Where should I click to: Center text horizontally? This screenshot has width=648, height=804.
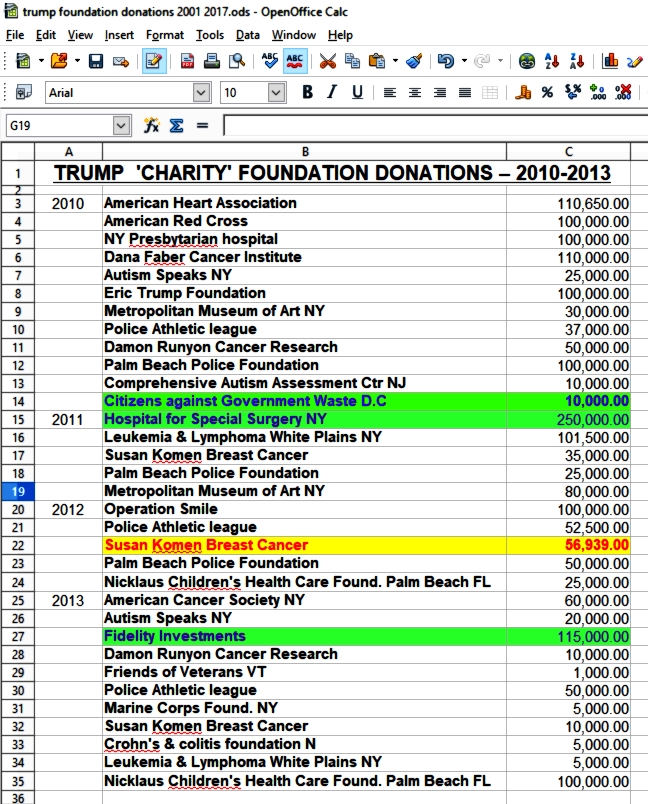(x=415, y=93)
